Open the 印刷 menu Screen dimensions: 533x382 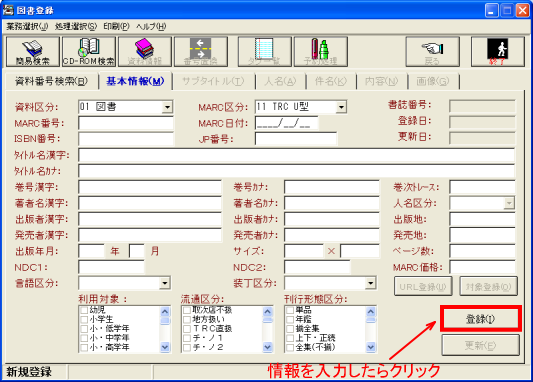coord(117,27)
